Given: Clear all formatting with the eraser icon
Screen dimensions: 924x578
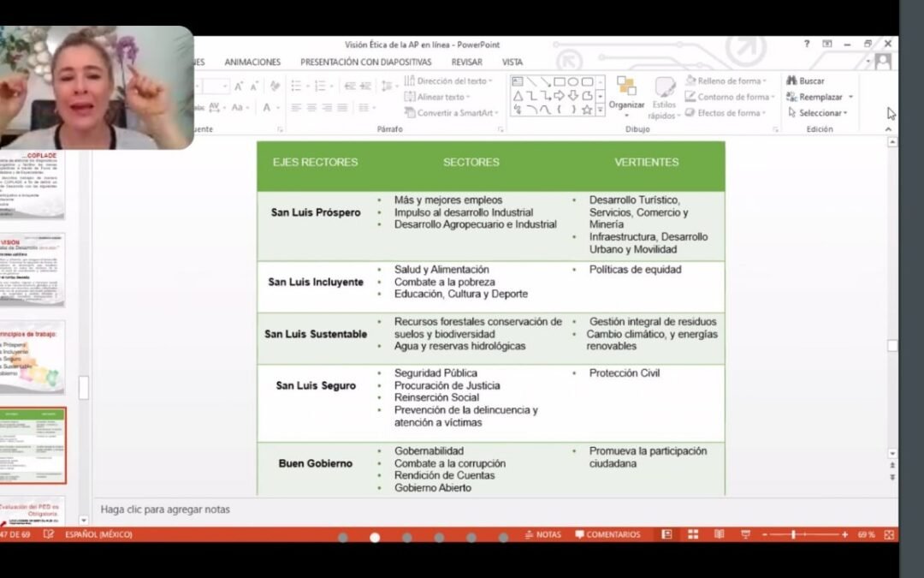Looking at the screenshot, I should 275,86.
